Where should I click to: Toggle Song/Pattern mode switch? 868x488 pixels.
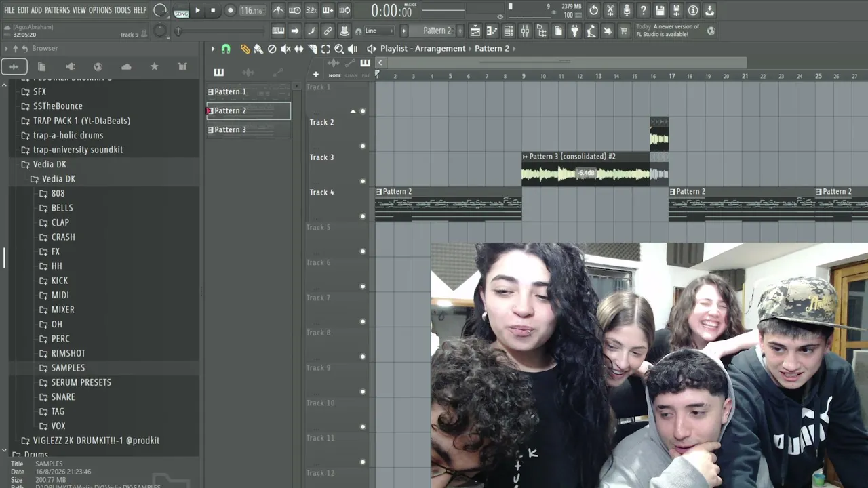coord(181,11)
